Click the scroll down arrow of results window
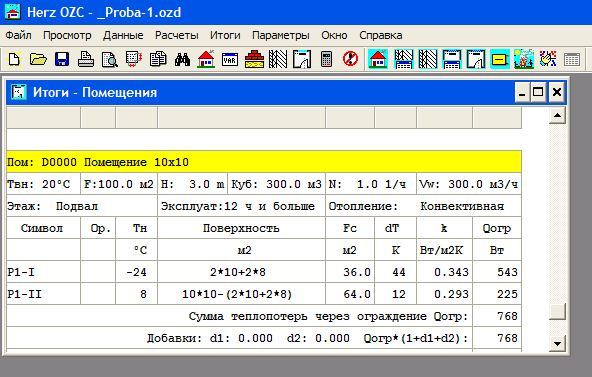Viewport: 592px width, 377px height. click(557, 343)
